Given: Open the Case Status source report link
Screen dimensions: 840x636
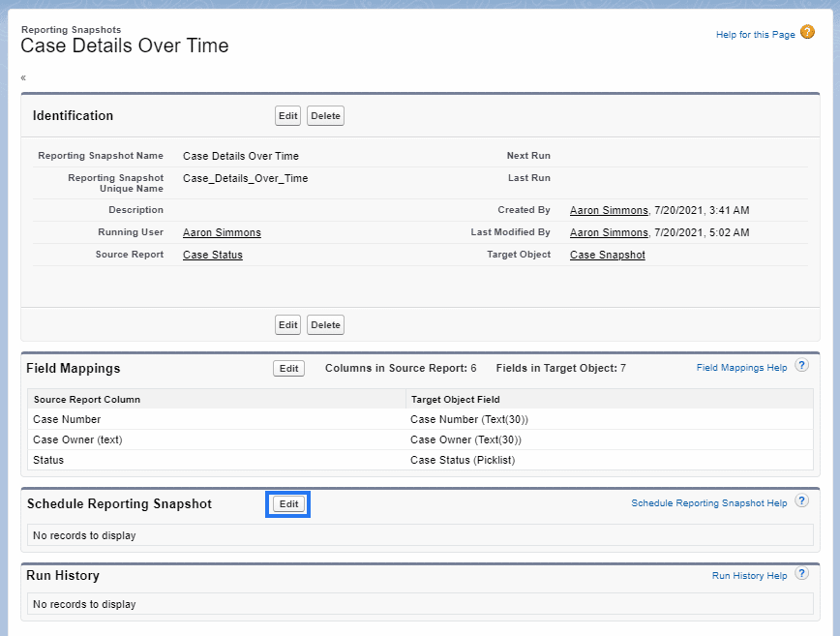Looking at the screenshot, I should (x=212, y=255).
